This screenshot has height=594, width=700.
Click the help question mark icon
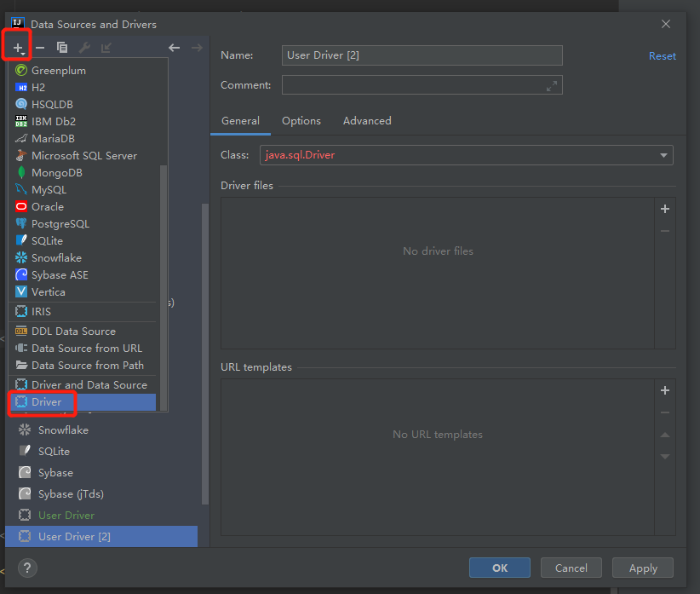point(26,568)
